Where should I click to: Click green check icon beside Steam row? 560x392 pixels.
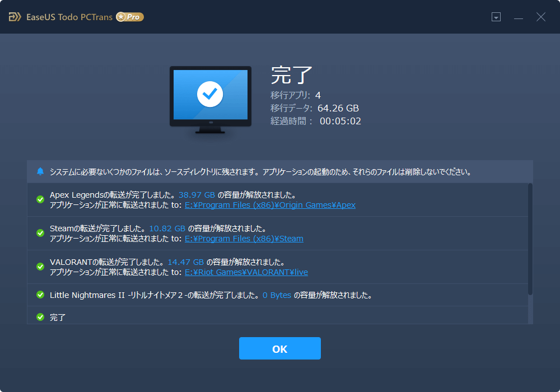pyautogui.click(x=40, y=233)
